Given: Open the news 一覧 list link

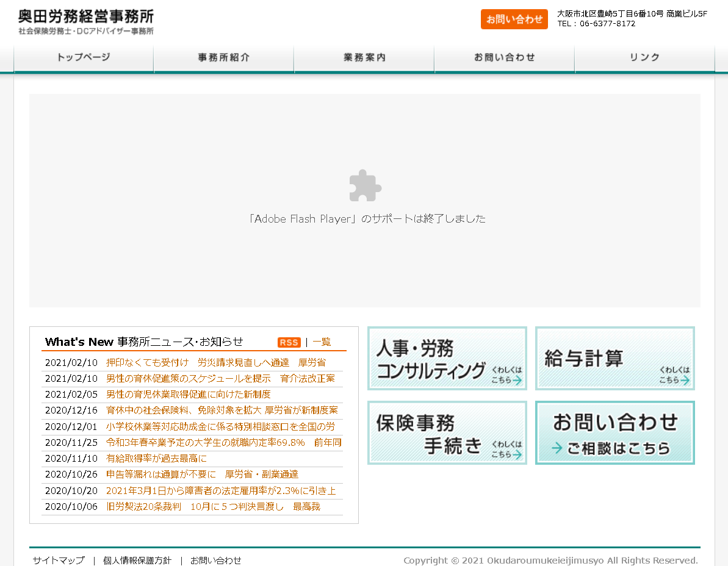Looking at the screenshot, I should point(322,342).
